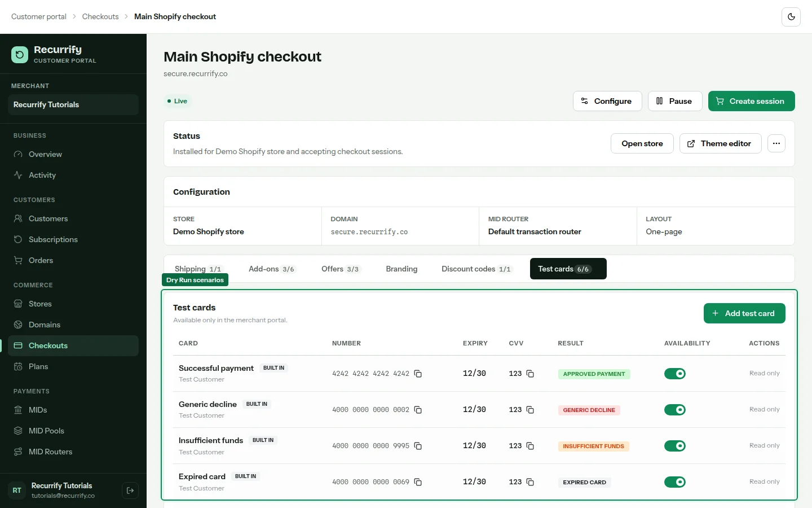Copy the CVV for Generic decline card
The height and width of the screenshot is (508, 812).
pos(530,410)
